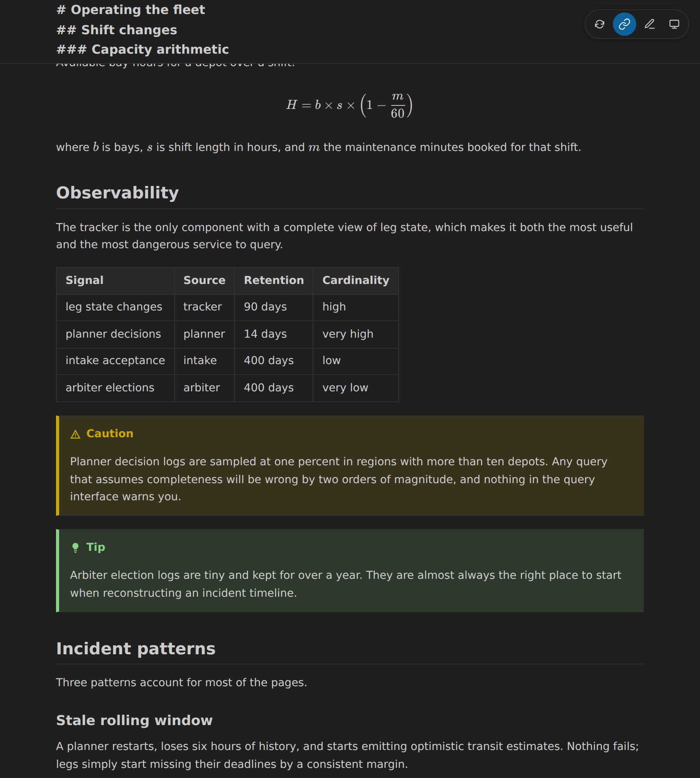Image resolution: width=700 pixels, height=778 pixels.
Task: Select the 'planner decisions' table cell
Action: coord(115,334)
